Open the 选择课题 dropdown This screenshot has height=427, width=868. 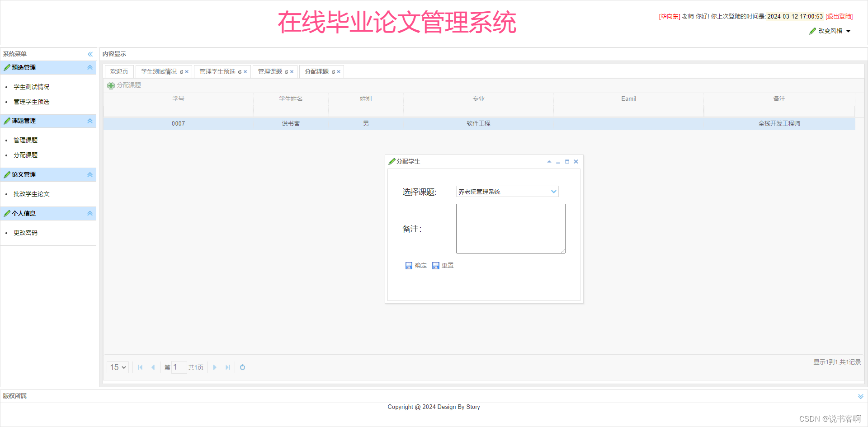[553, 192]
